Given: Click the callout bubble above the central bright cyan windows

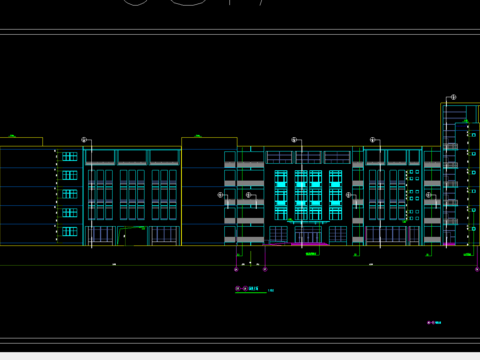Looking at the screenshot, I should click(x=294, y=140).
